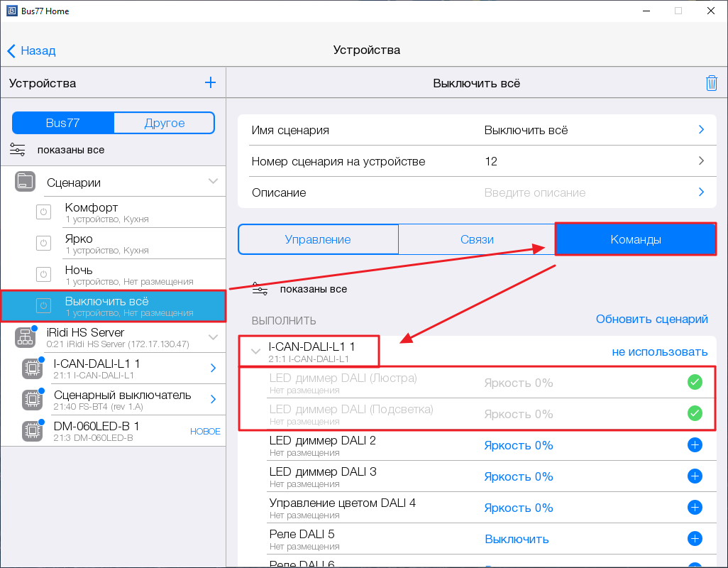This screenshot has width=728, height=568.
Task: Open the Управление tab
Action: point(318,240)
